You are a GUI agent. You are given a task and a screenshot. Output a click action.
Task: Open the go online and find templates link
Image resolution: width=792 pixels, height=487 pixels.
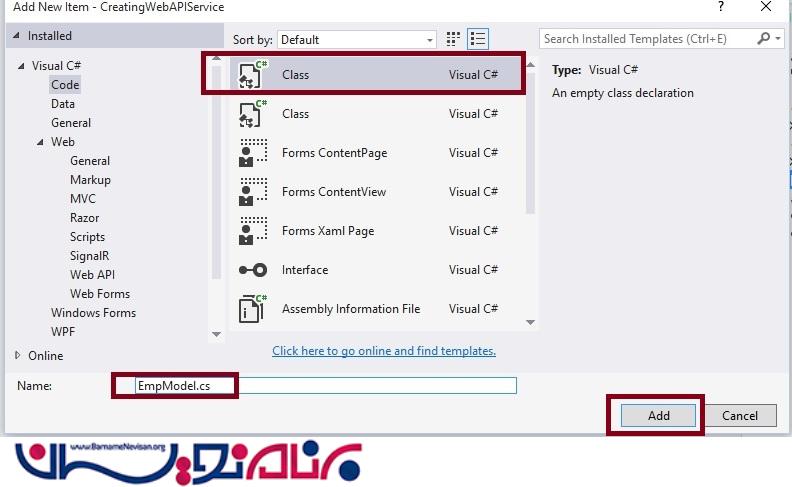click(384, 351)
